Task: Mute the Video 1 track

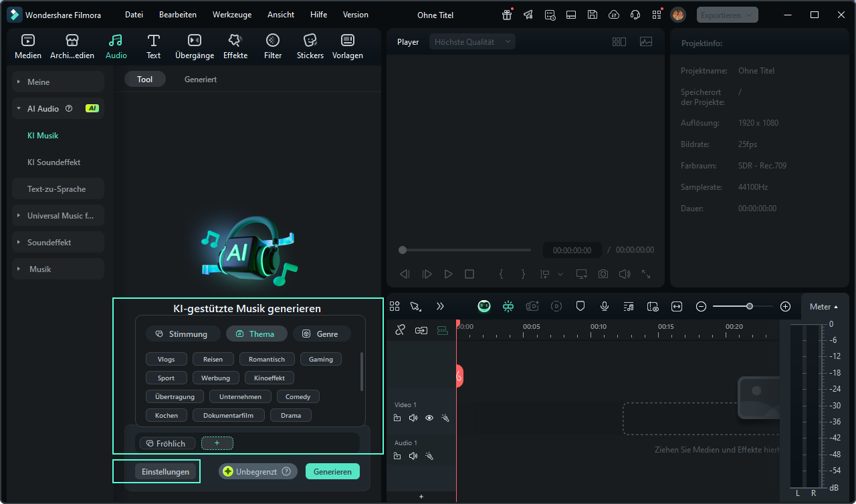Action: click(413, 418)
